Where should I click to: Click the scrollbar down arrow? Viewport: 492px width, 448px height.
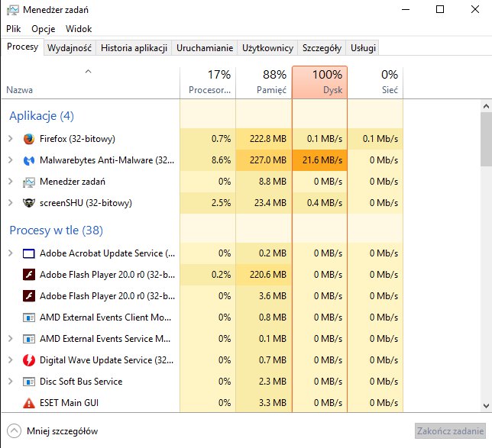486,406
